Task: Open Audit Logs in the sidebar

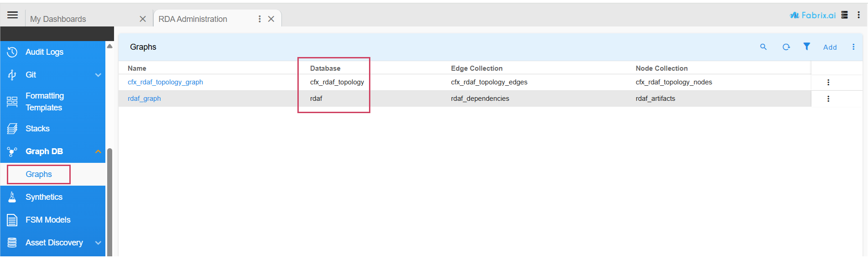Action: click(x=44, y=52)
